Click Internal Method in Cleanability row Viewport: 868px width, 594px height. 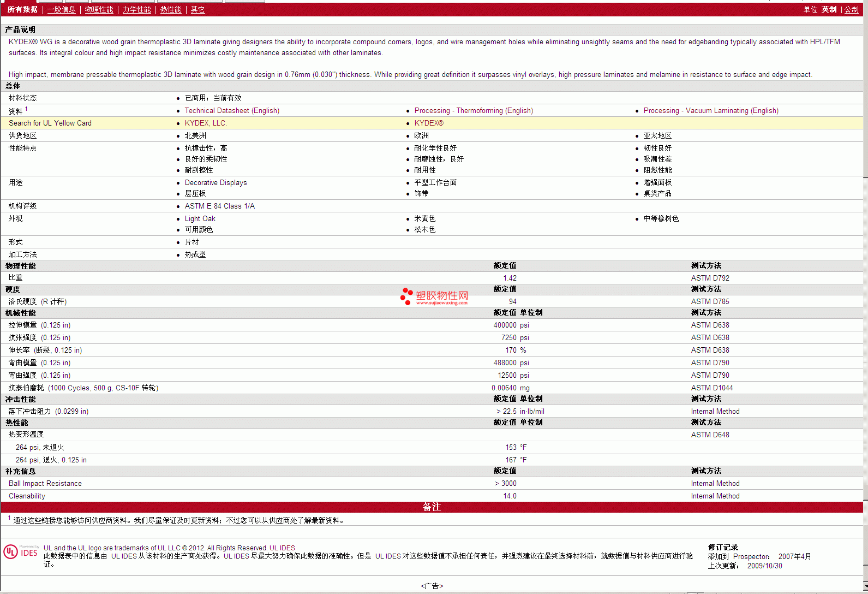pos(715,496)
